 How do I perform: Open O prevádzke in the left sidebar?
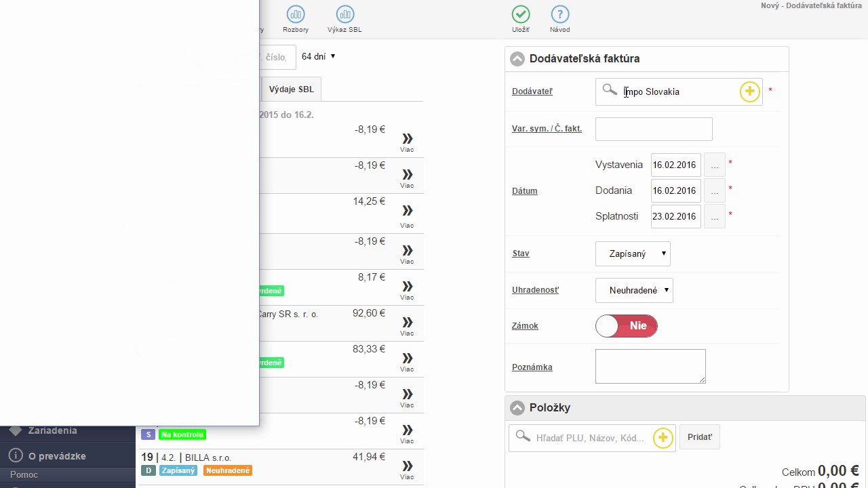(57, 456)
